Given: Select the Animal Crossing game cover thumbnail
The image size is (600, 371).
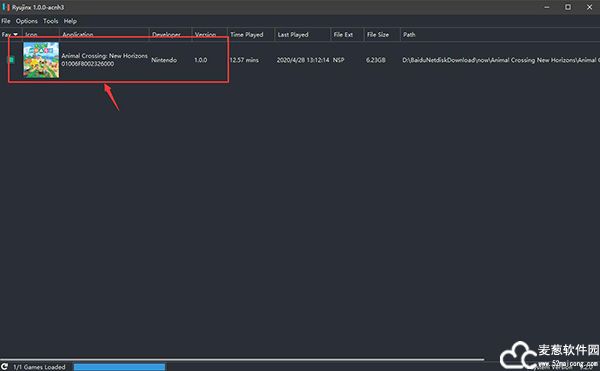Looking at the screenshot, I should (x=41, y=60).
